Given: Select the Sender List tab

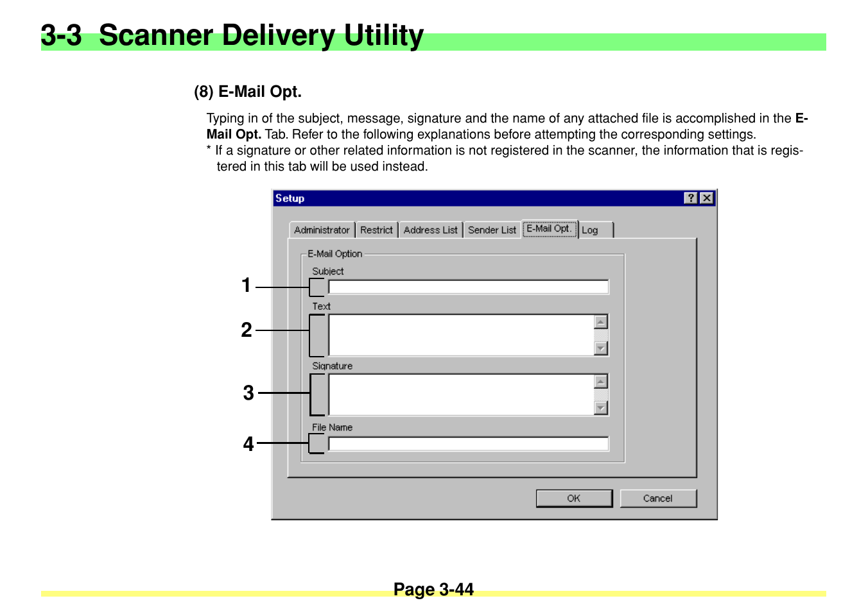Looking at the screenshot, I should [492, 230].
